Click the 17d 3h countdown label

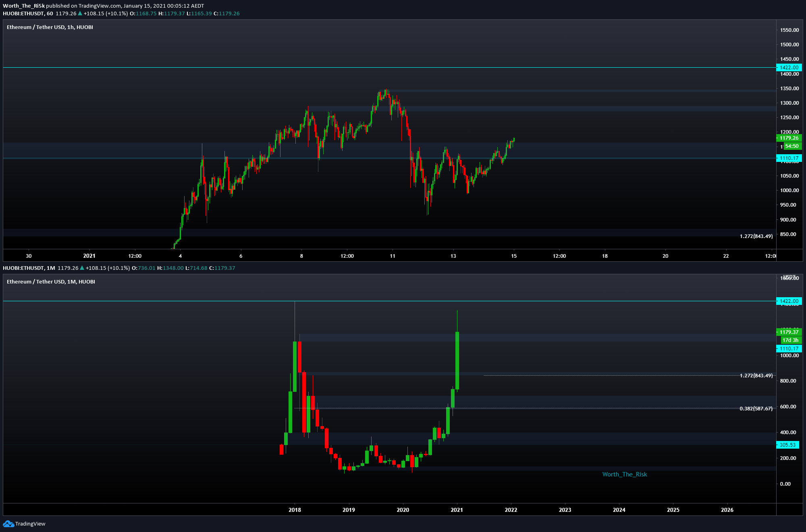[790, 340]
